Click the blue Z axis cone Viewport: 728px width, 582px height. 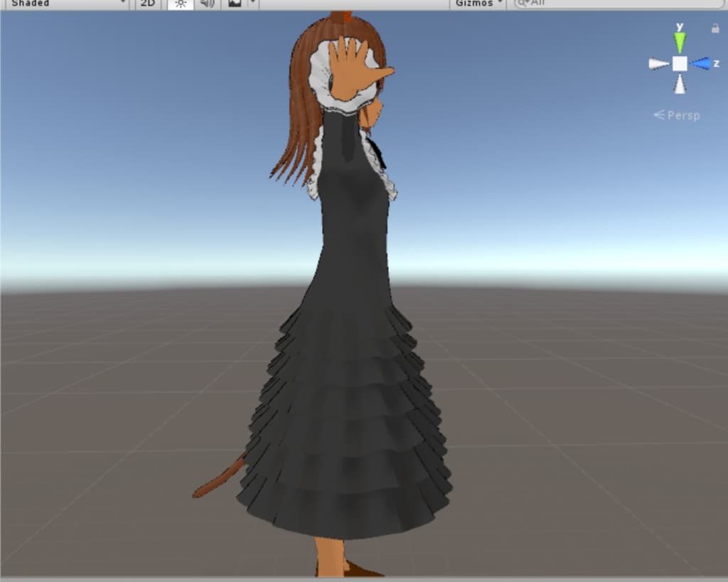pyautogui.click(x=701, y=63)
